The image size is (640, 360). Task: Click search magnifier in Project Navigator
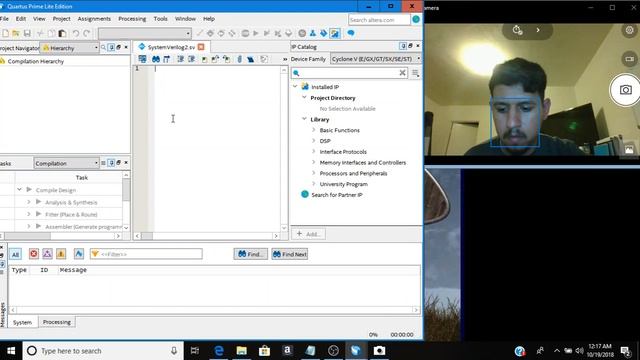(x=103, y=48)
